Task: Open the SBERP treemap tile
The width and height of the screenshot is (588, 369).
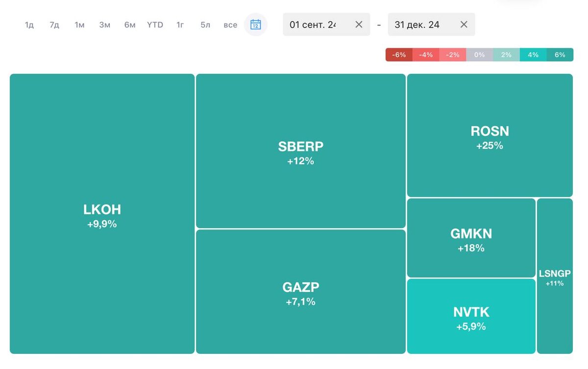Action: 301,151
